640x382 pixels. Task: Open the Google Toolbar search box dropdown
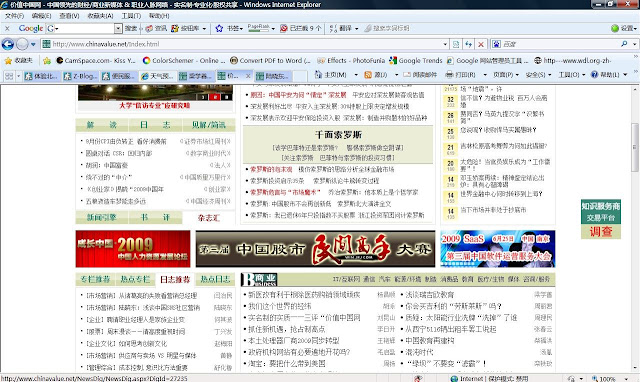(x=118, y=28)
